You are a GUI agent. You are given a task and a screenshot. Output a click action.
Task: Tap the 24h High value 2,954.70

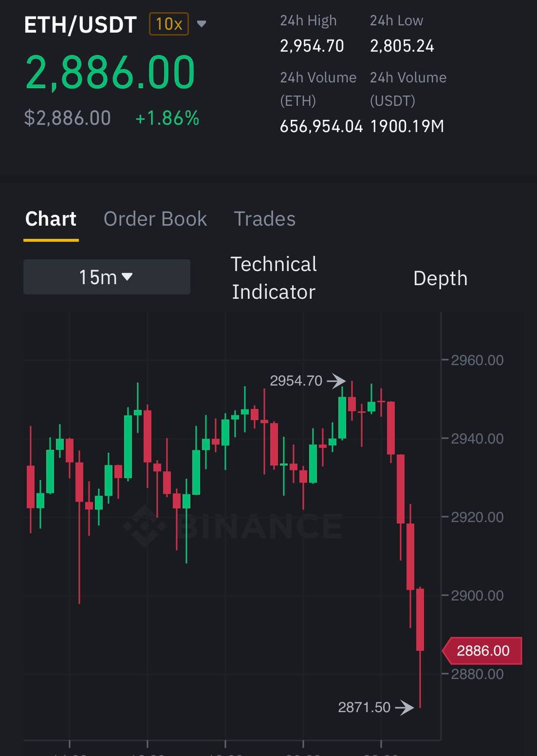coord(312,46)
